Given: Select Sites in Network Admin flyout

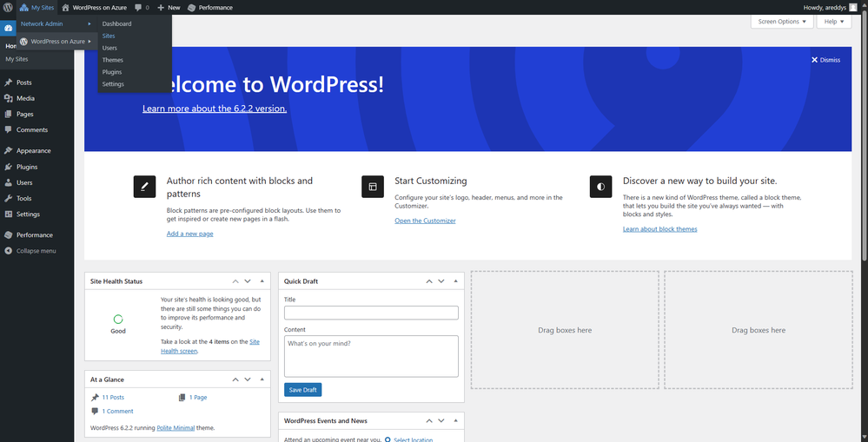Looking at the screenshot, I should tap(109, 36).
